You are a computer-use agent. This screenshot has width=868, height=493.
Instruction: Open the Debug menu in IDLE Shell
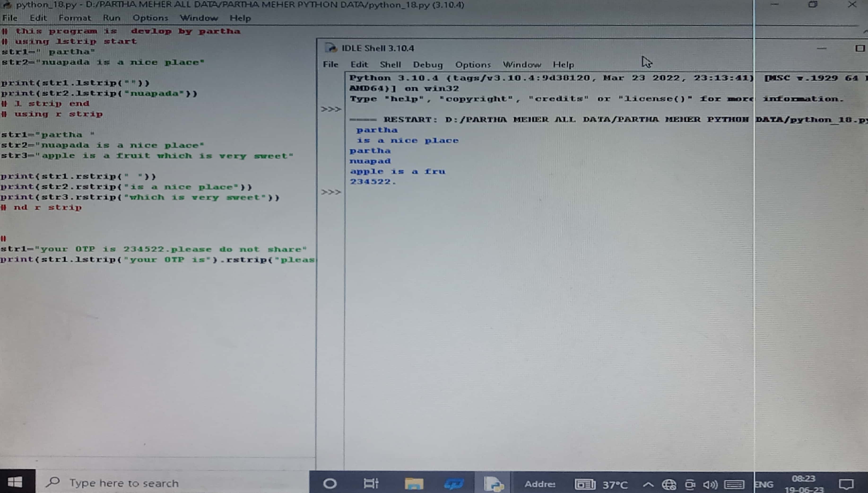coord(428,64)
